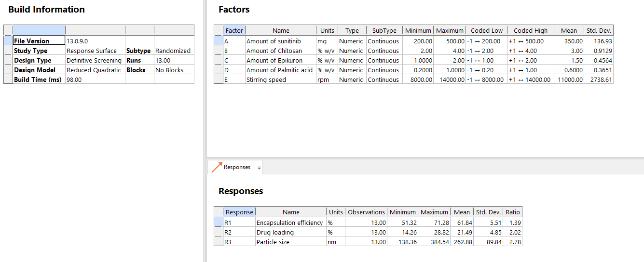Click the 14000.00 maximum value cell
Image resolution: width=644 pixels, height=262 pixels.
pos(450,80)
